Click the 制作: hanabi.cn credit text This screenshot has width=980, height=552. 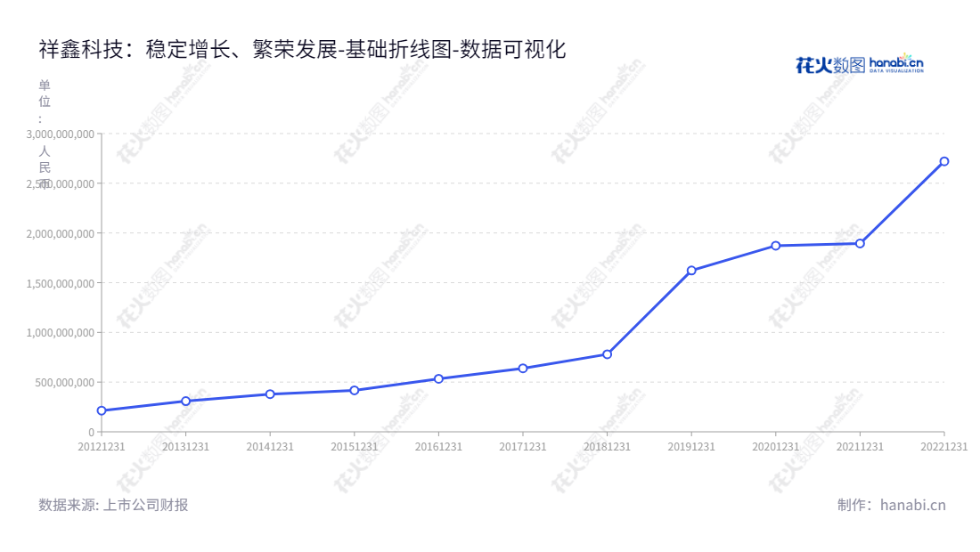pos(891,505)
